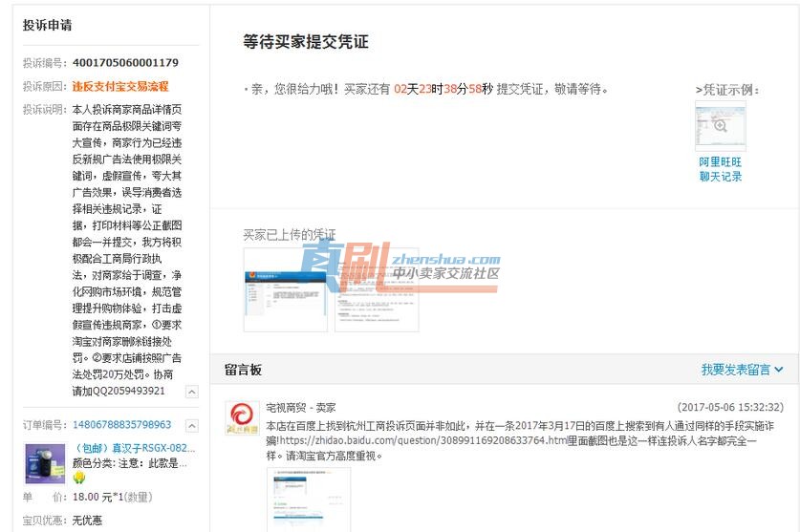
Task: Select complaint number 4001705060001179
Action: click(125, 63)
